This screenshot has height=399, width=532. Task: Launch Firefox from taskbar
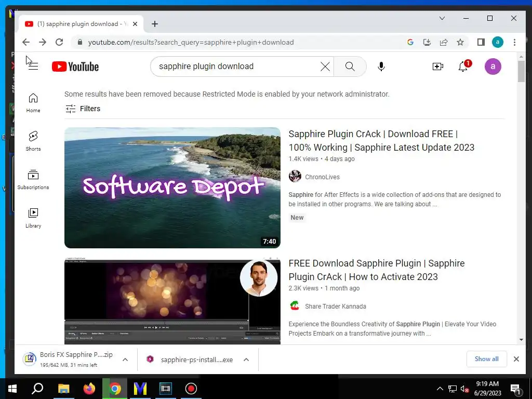click(x=89, y=389)
